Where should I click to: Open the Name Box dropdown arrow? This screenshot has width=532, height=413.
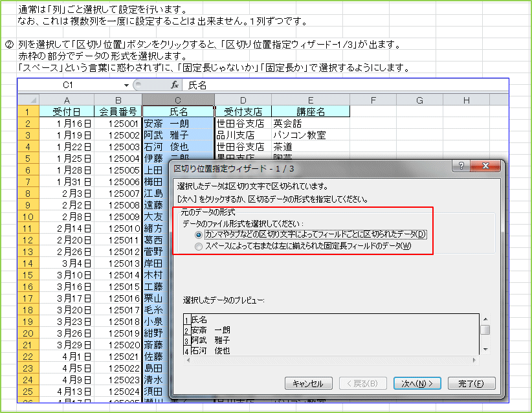pyautogui.click(x=126, y=85)
